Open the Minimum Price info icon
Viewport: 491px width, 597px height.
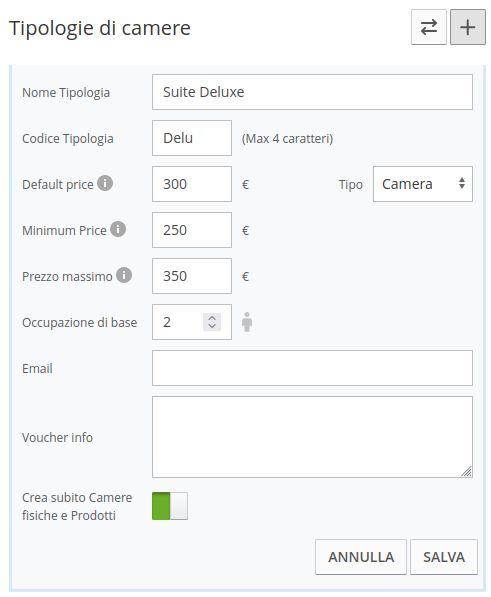coord(118,229)
